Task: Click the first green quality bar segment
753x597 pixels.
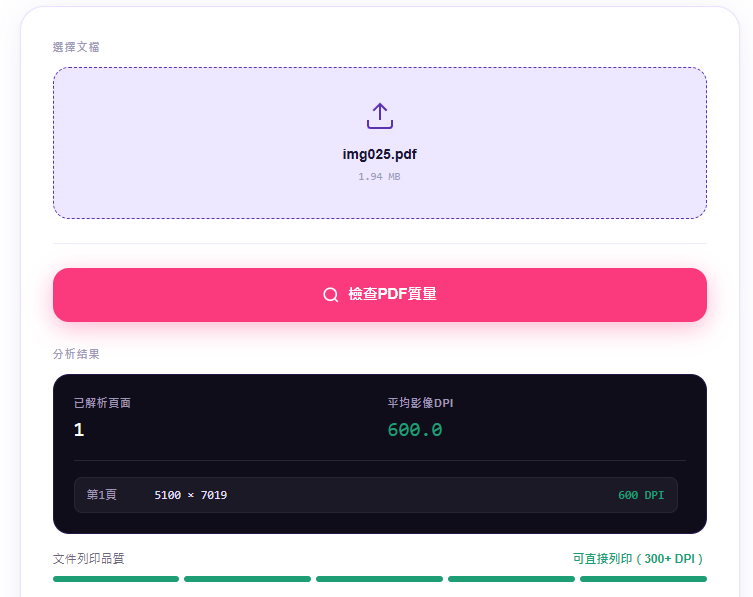Action: tap(116, 579)
